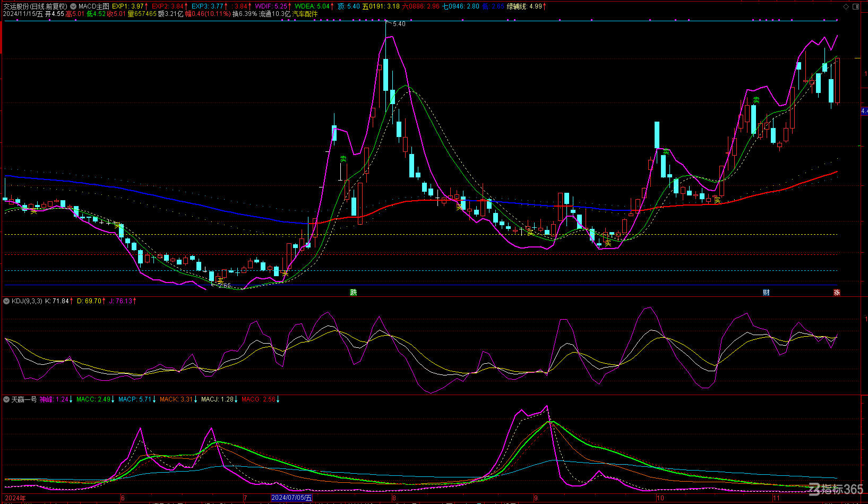
Task: Click month 6 on the time axis
Action: point(123,498)
